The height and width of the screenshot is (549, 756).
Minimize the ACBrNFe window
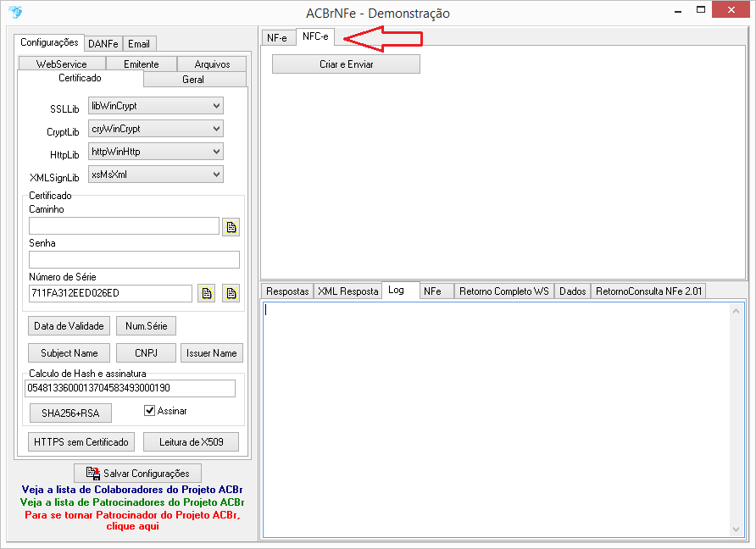(x=678, y=11)
